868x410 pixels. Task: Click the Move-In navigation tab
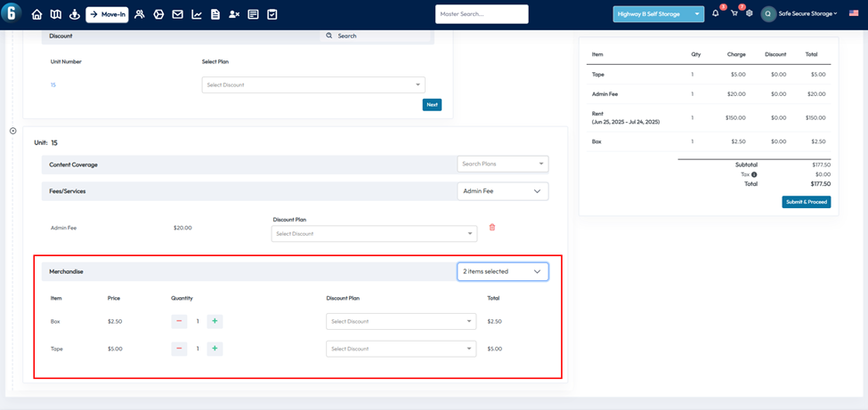click(107, 14)
